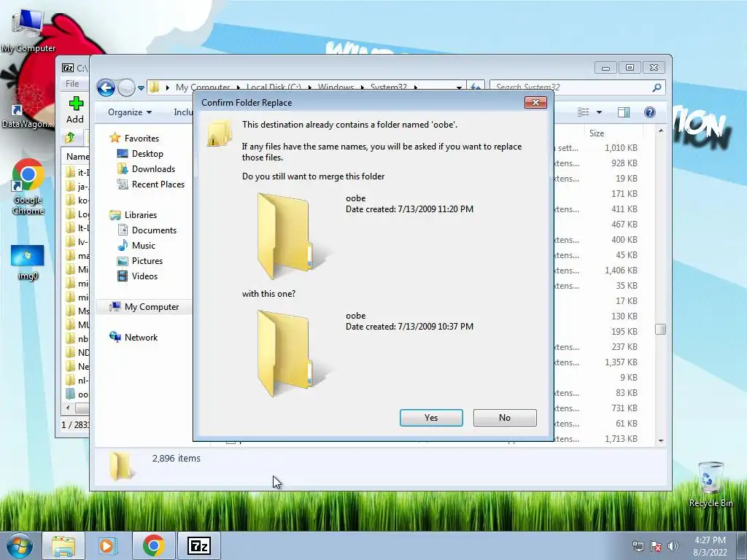Click the Name column header in 7-Zip
The image size is (747, 560).
click(77, 157)
